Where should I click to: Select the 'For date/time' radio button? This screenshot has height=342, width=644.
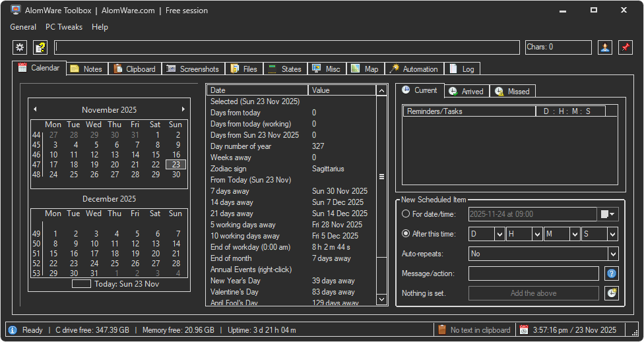(406, 214)
